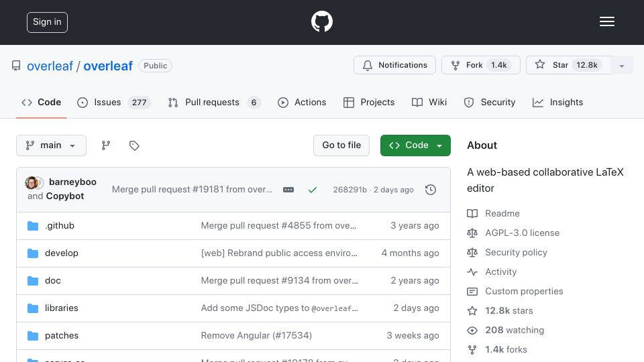This screenshot has width=644, height=362.
Task: Click the Security policy scale icon
Action: [x=472, y=253]
